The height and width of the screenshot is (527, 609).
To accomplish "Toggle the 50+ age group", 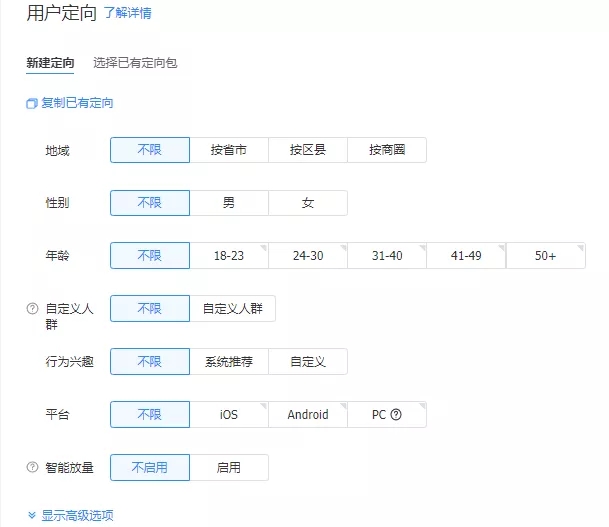I will (545, 256).
